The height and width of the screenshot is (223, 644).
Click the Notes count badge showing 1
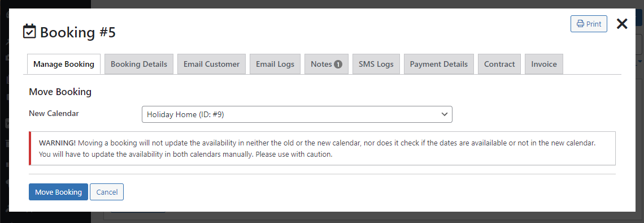[x=338, y=64]
